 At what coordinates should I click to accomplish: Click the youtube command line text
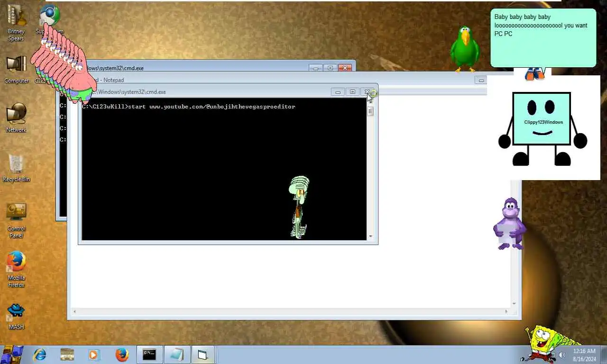189,107
